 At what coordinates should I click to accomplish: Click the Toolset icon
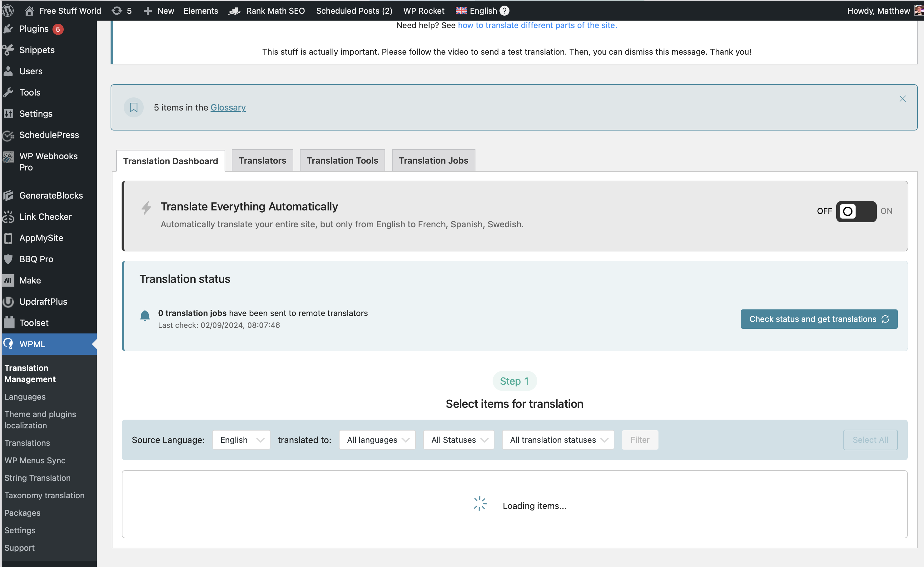tap(9, 323)
